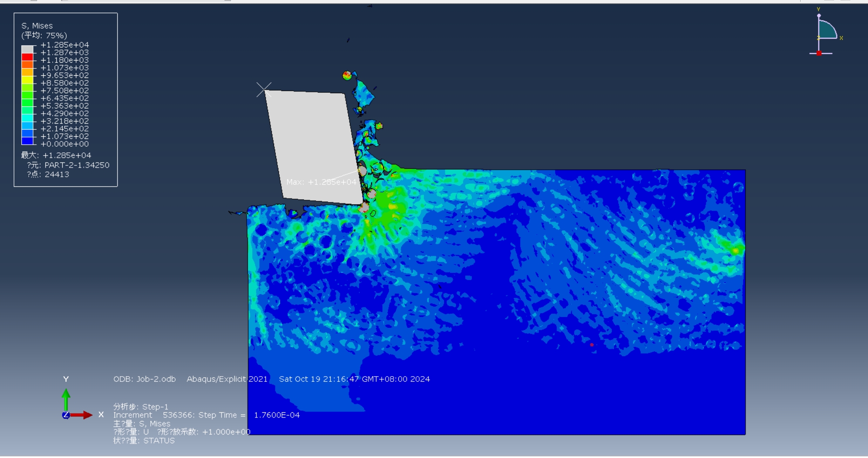Screen dimensions: 868x458
Task: Click the "(平均: 75%)" averaging label in the legend
Action: 44,35
